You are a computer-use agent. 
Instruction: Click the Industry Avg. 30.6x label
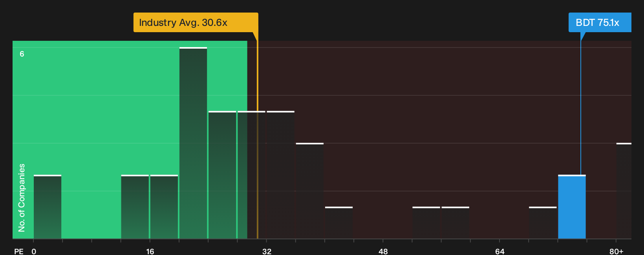pos(196,22)
